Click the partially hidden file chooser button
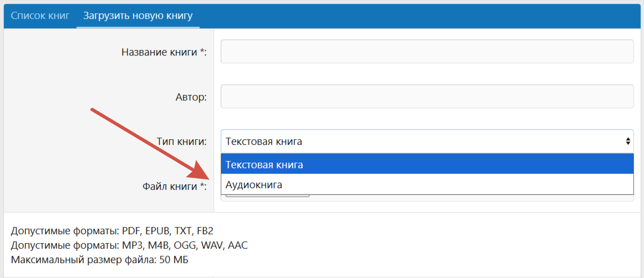 267,195
